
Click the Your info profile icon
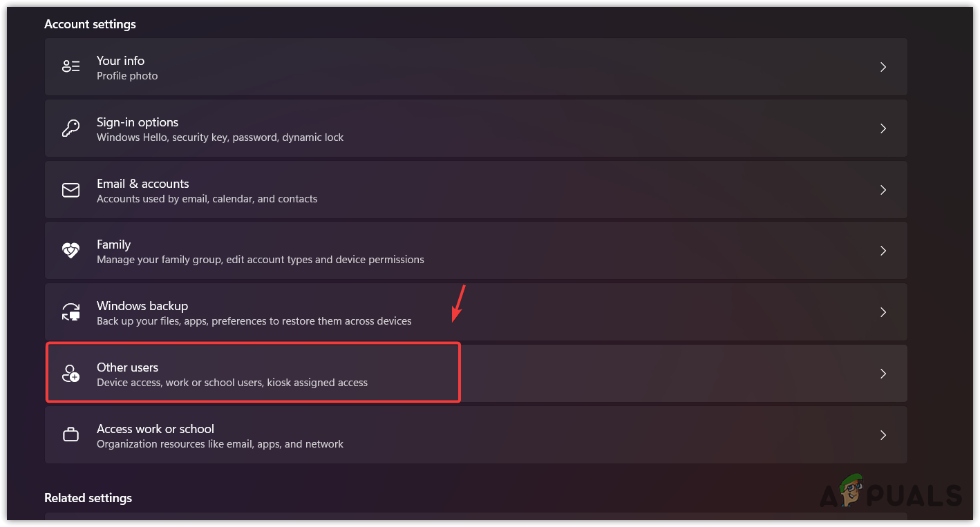71,67
